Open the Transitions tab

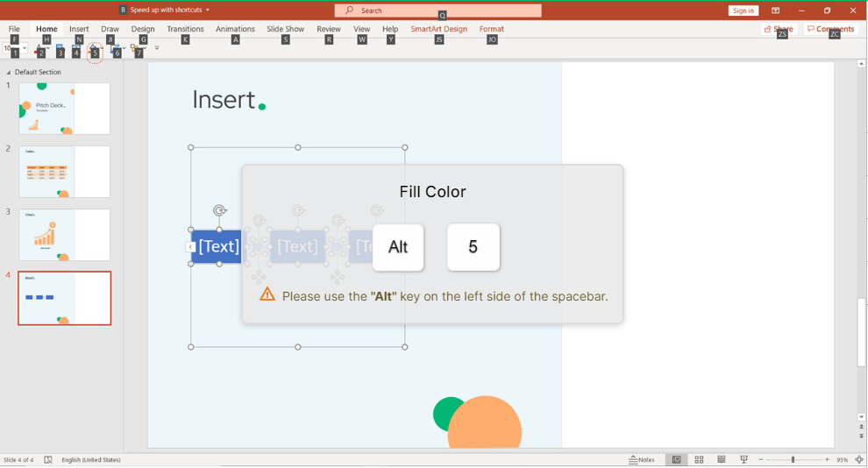click(186, 29)
